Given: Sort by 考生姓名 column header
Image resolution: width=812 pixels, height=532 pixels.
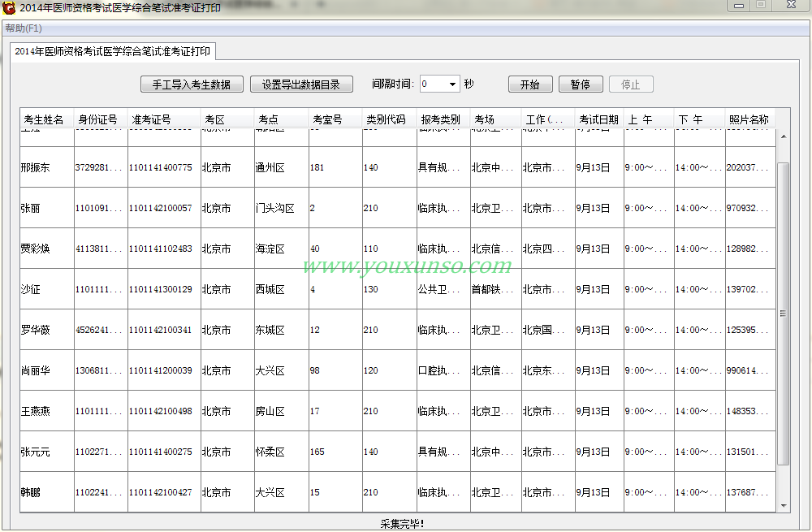Looking at the screenshot, I should (x=45, y=119).
